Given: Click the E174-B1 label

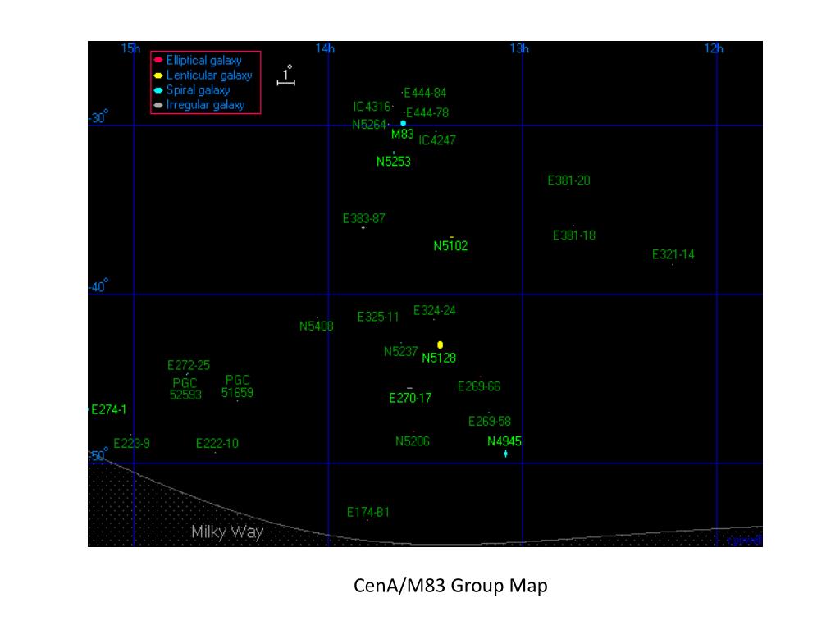Looking at the screenshot, I should click(368, 512).
